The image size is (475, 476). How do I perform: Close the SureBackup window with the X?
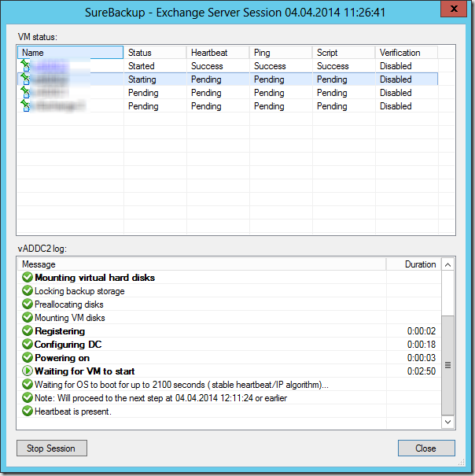pyautogui.click(x=454, y=9)
